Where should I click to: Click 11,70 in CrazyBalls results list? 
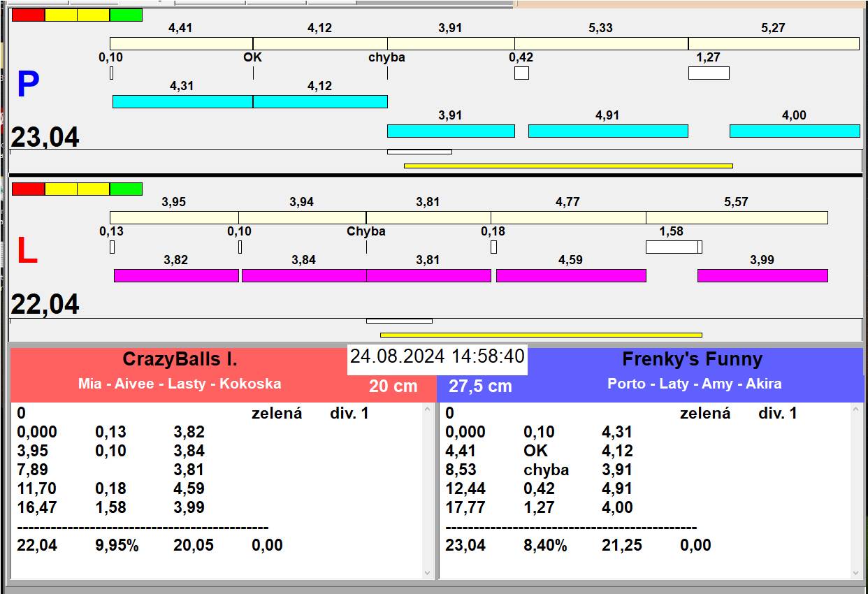pos(36,488)
